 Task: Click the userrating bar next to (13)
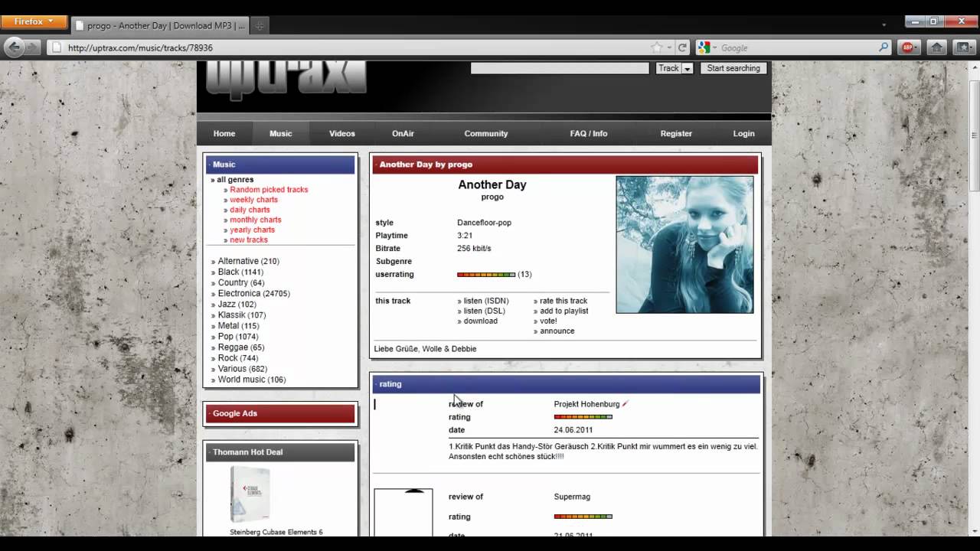click(486, 274)
